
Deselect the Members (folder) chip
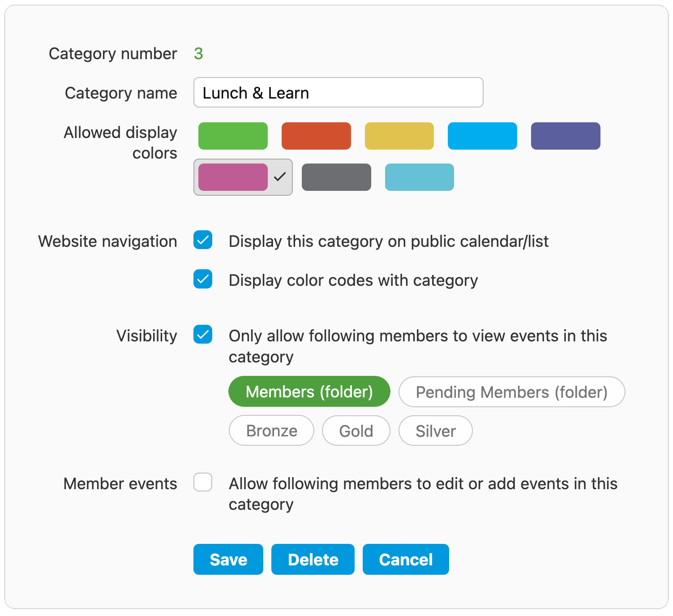tap(309, 392)
